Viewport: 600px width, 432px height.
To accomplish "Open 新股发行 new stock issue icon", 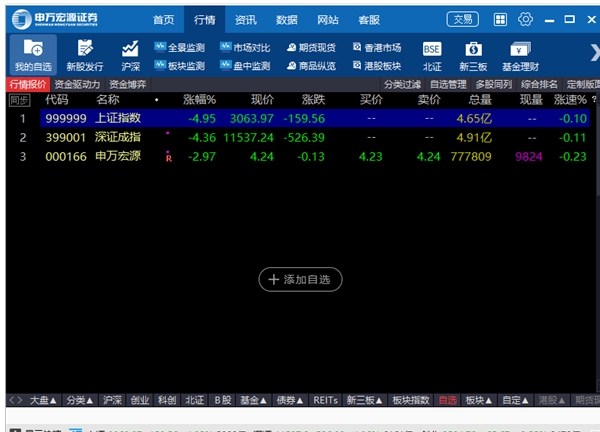I will tap(85, 55).
